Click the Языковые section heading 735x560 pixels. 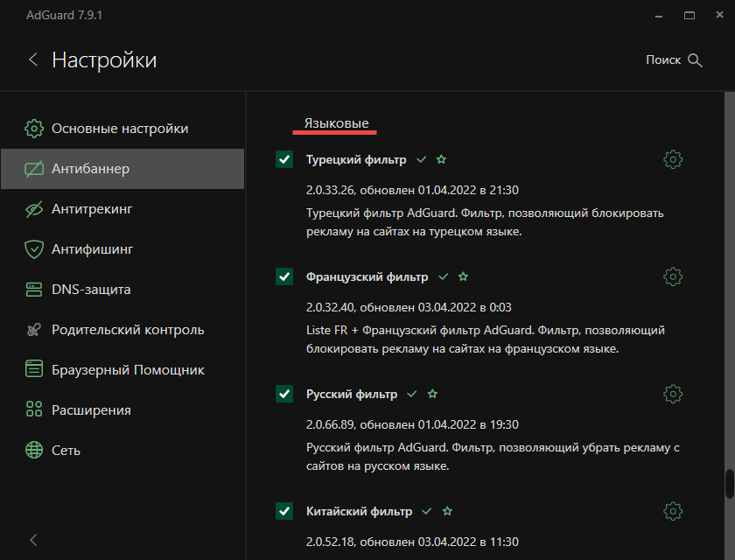336,123
